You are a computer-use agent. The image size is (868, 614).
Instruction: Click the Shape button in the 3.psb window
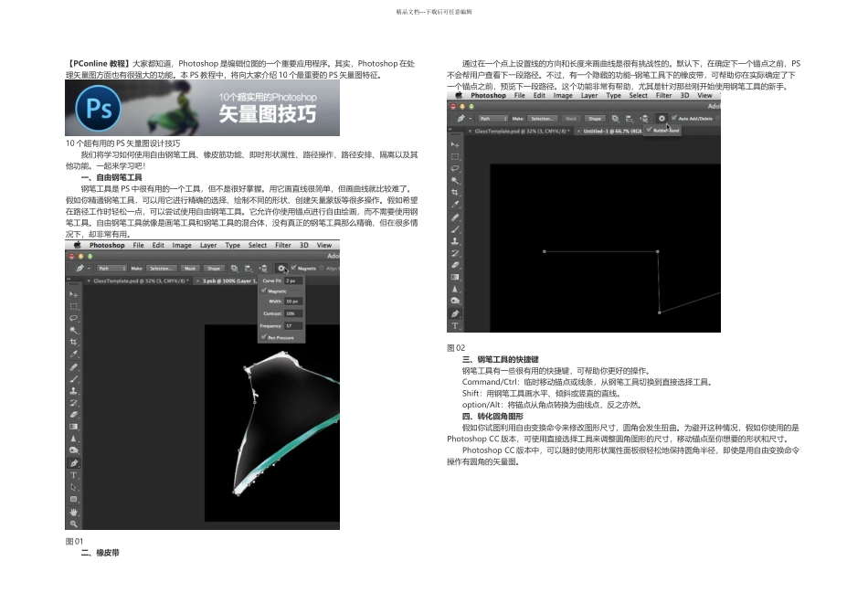[x=214, y=269]
